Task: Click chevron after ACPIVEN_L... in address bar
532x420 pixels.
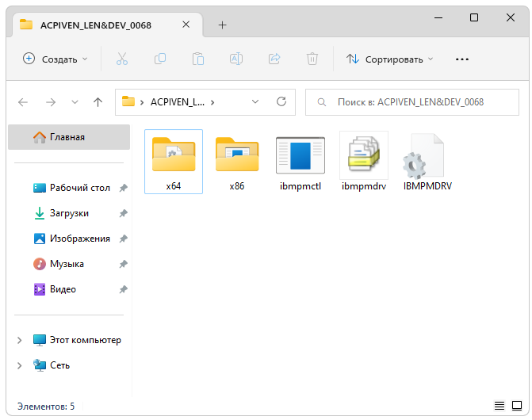Action: point(212,102)
